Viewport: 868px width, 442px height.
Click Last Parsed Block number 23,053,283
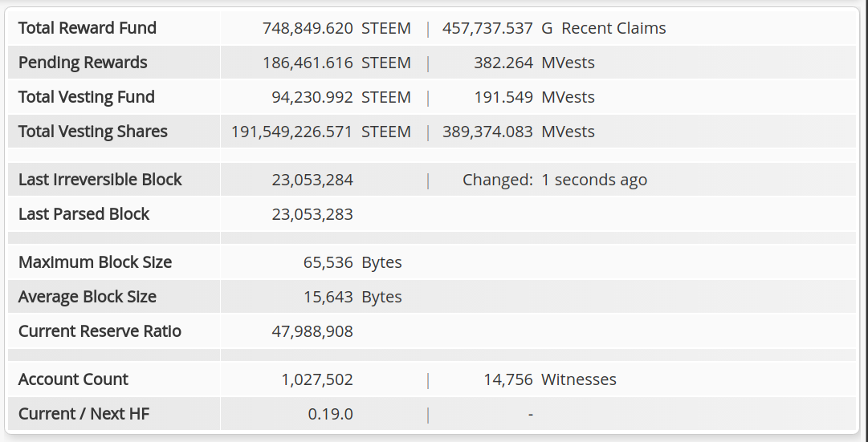(312, 214)
